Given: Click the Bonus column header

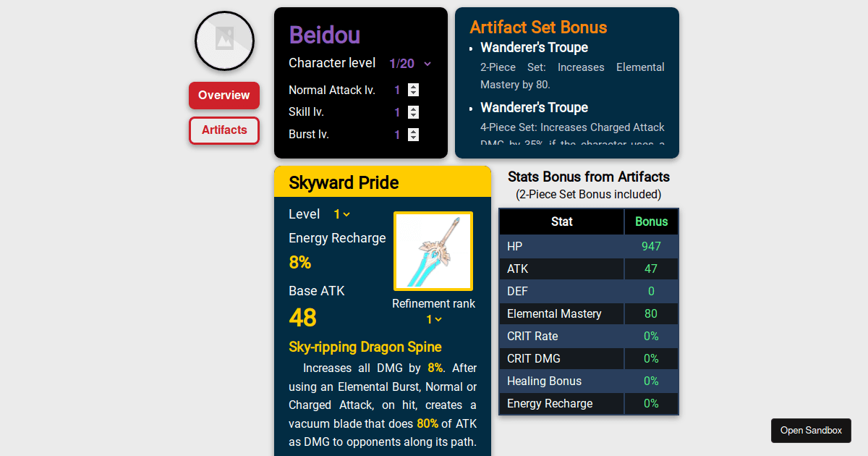Looking at the screenshot, I should (651, 221).
